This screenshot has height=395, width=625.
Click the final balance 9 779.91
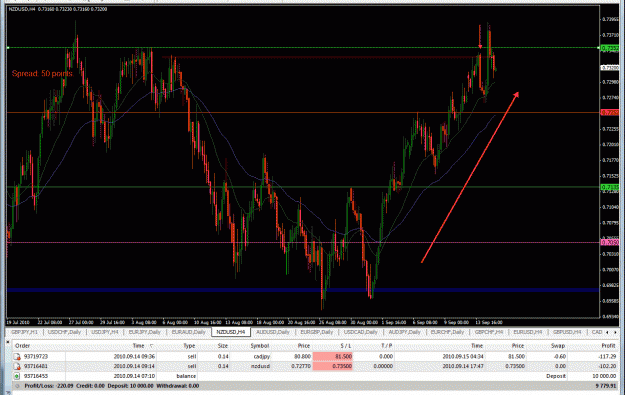pos(604,386)
